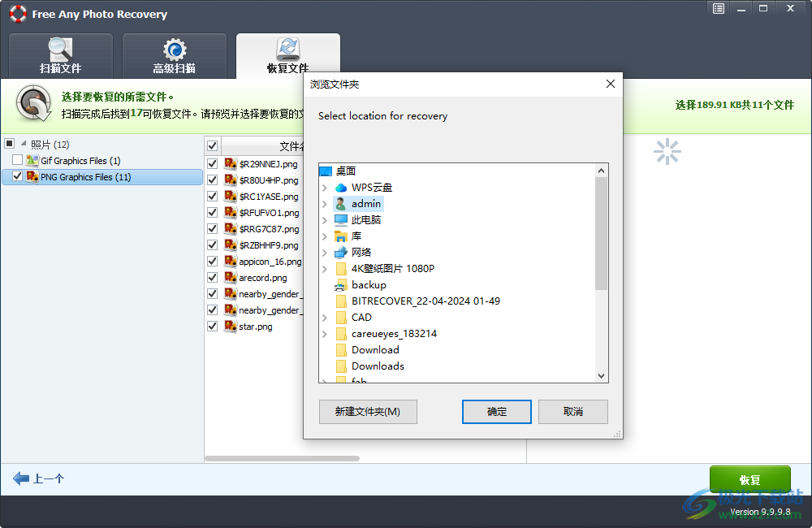Viewport: 812px width, 528px height.
Task: Toggle the select-all checkbox above the file list
Action: pos(212,145)
